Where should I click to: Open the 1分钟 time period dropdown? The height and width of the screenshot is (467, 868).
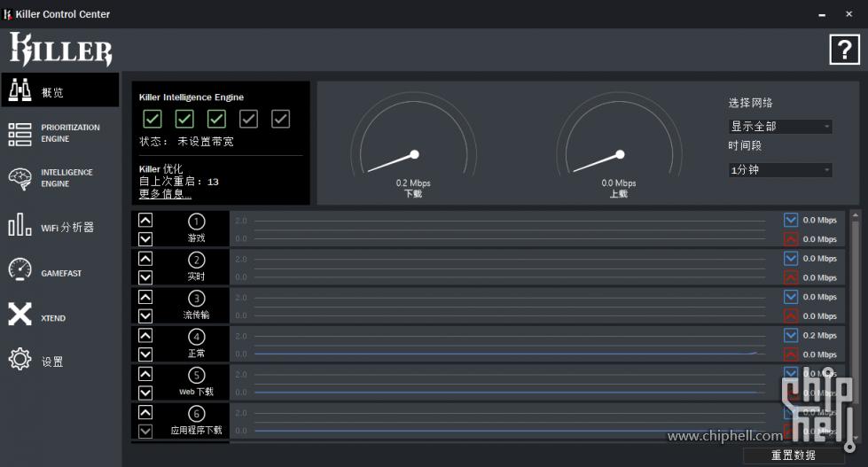780,170
